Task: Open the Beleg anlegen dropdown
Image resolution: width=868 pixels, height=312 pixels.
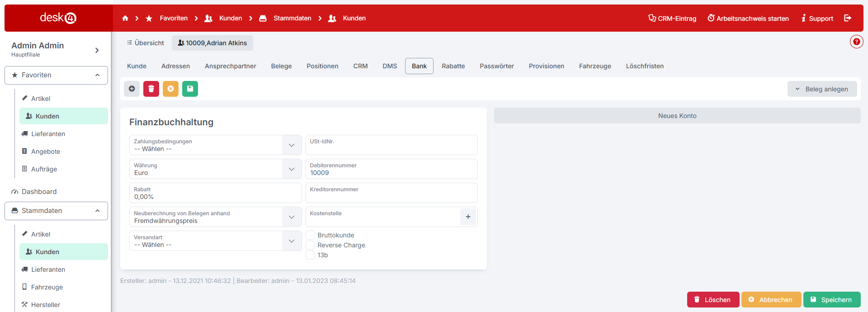Action: 822,89
